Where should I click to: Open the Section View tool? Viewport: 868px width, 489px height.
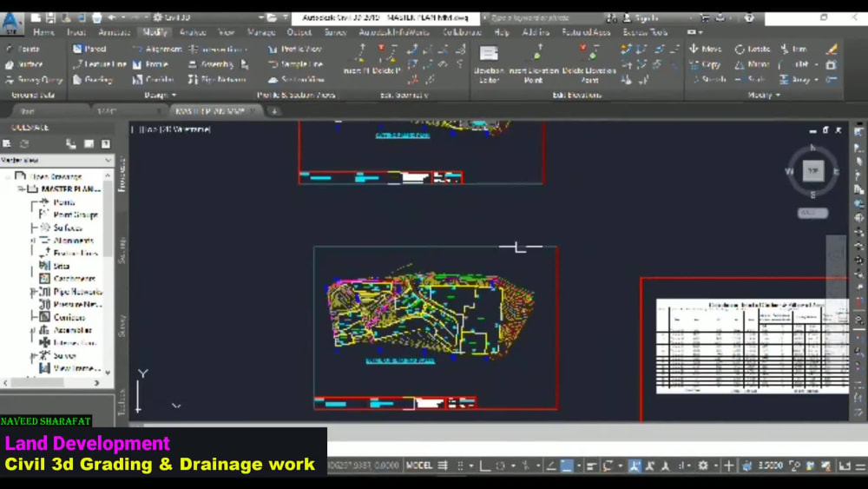pyautogui.click(x=296, y=80)
